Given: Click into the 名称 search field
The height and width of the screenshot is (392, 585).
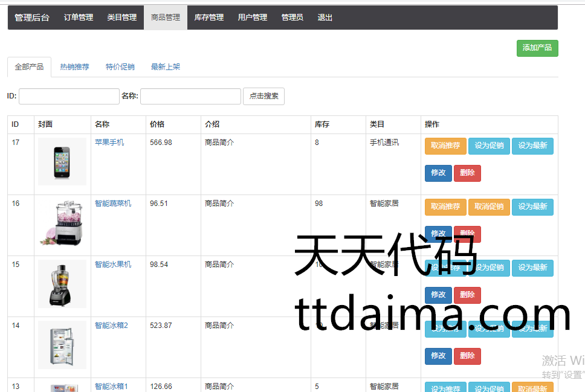Looking at the screenshot, I should 190,96.
